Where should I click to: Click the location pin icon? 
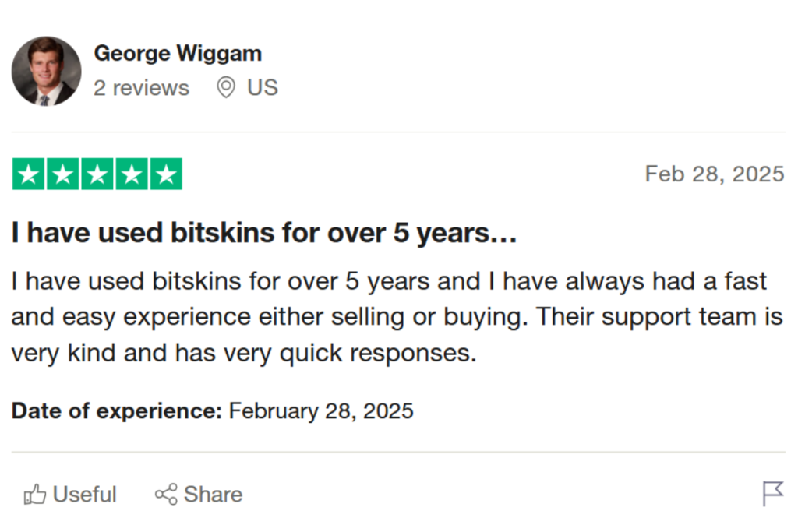tap(226, 87)
